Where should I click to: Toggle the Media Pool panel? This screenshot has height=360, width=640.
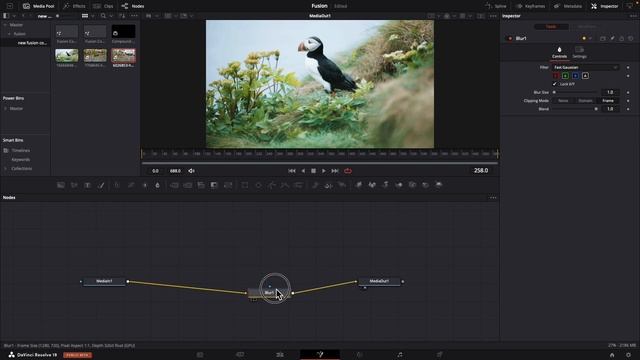click(x=39, y=6)
